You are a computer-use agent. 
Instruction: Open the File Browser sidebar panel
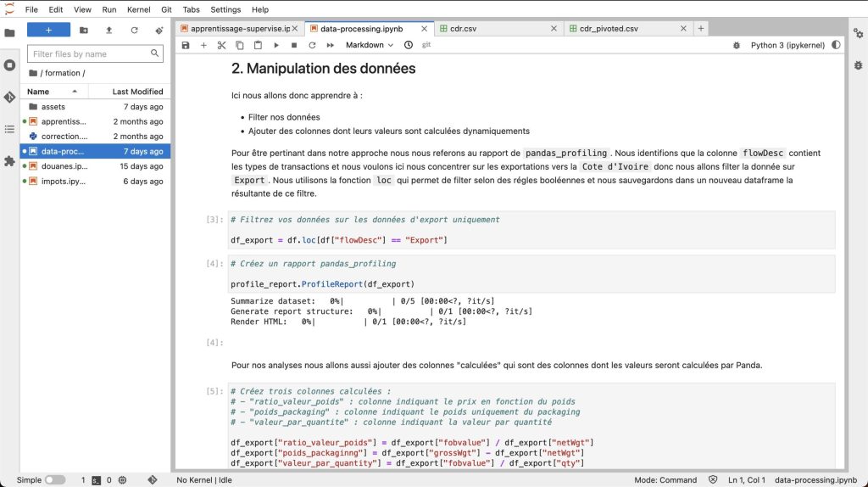[9, 33]
